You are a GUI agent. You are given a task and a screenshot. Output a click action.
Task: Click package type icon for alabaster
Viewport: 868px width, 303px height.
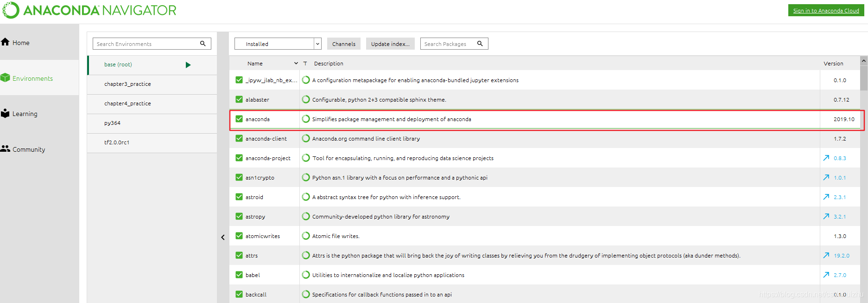(x=306, y=99)
